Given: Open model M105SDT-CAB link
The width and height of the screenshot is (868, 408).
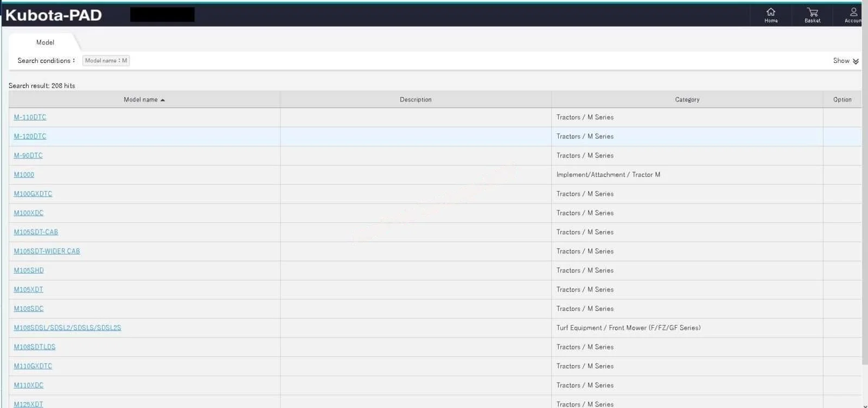Looking at the screenshot, I should (x=36, y=232).
